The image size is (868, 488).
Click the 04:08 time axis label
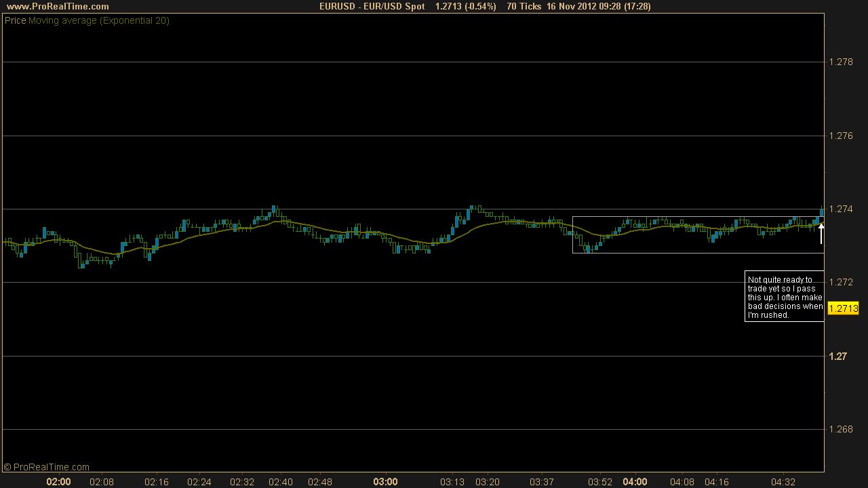[682, 482]
